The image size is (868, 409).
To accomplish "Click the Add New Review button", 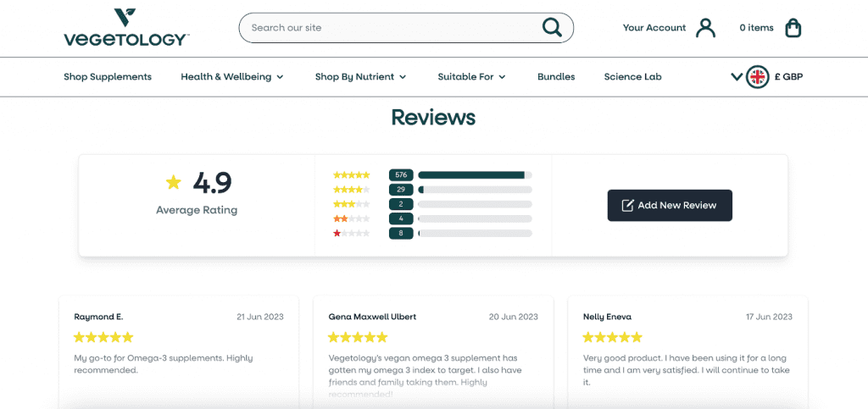I will pyautogui.click(x=670, y=205).
